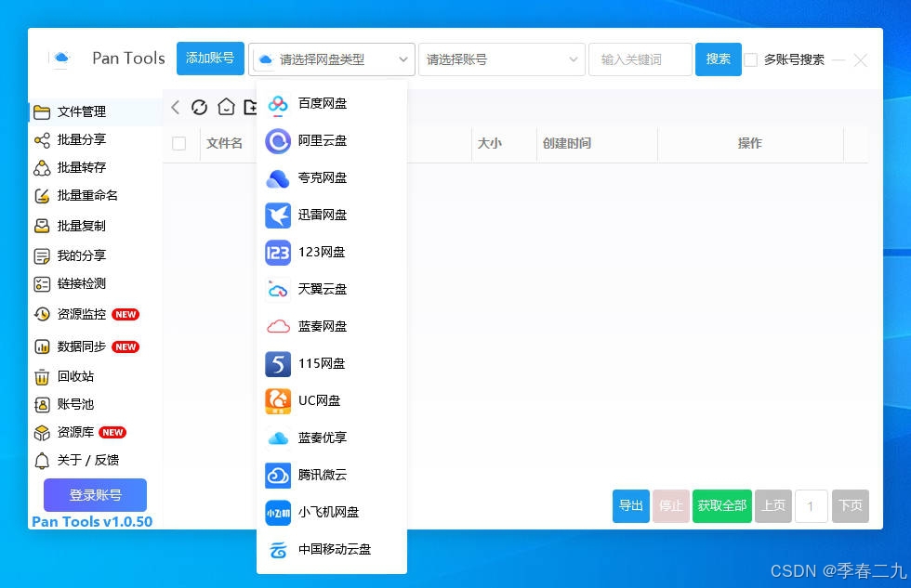Click the 关于 / 反馈 bell icon

click(42, 461)
